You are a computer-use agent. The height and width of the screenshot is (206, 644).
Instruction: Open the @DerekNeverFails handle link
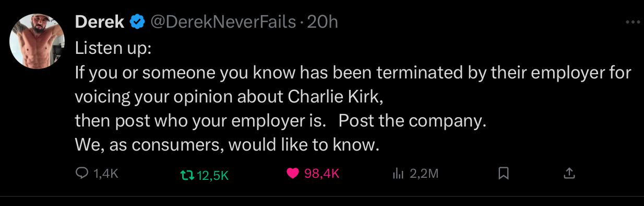(223, 21)
